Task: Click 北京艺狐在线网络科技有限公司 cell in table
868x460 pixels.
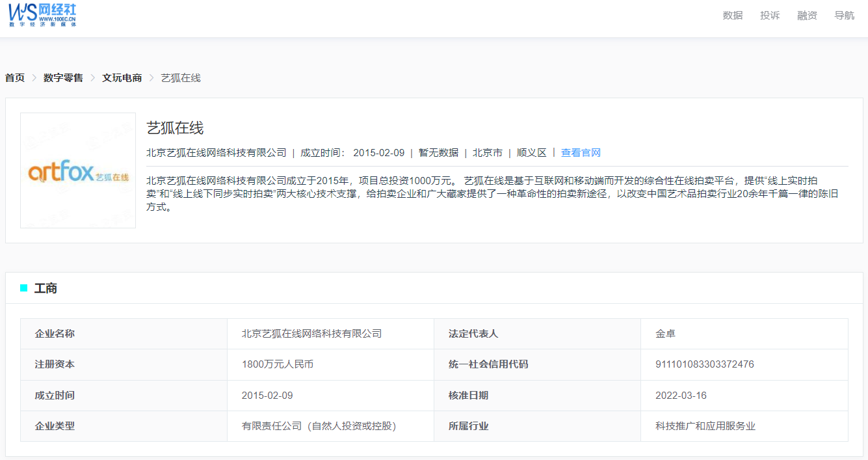Action: tap(311, 334)
